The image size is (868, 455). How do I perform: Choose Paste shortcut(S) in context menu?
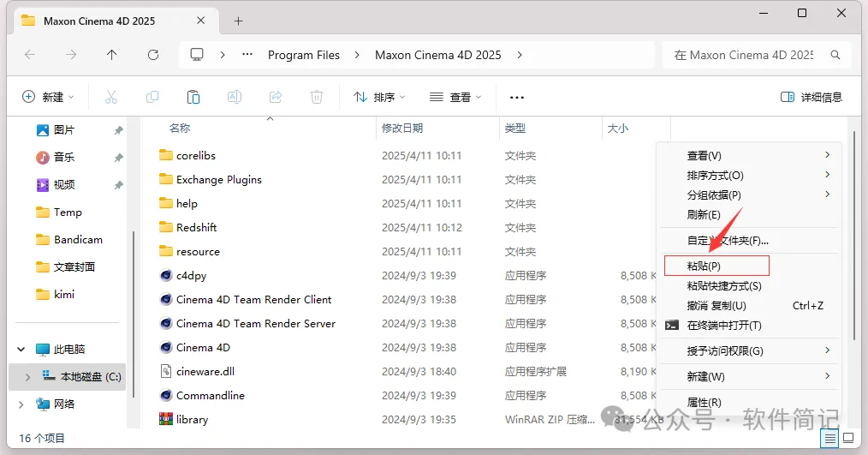click(751, 286)
